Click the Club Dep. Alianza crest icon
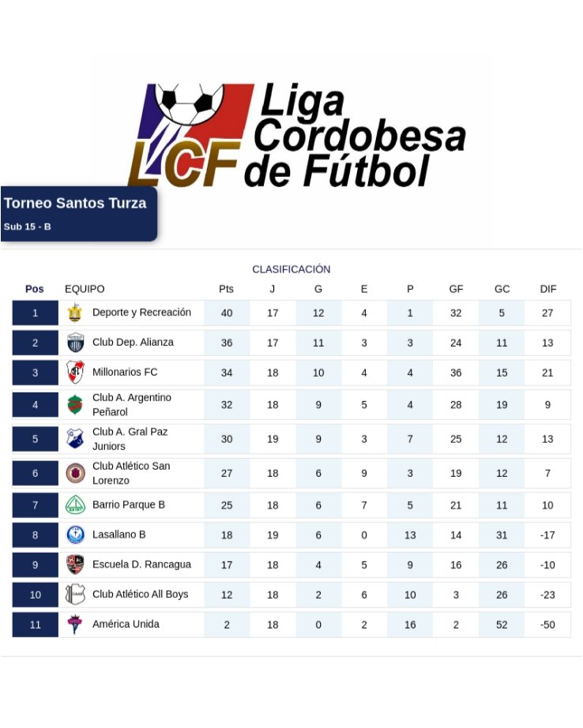The image size is (583, 728). (x=75, y=343)
